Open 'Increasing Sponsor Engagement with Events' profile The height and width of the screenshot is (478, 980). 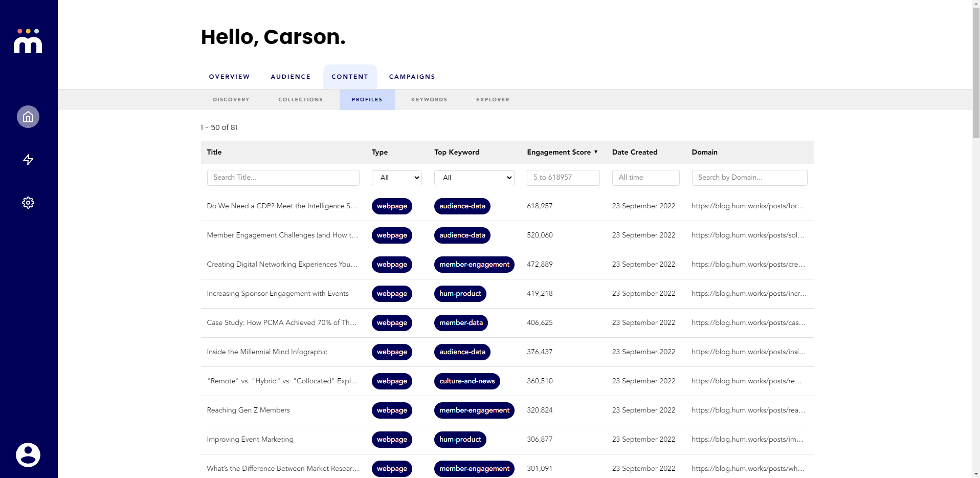[278, 293]
